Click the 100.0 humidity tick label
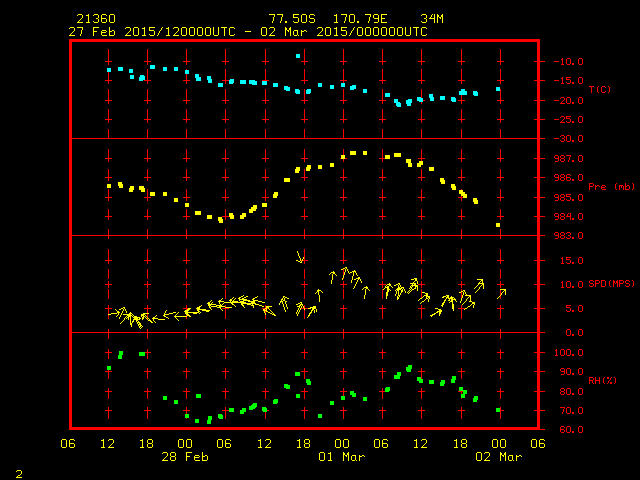The width and height of the screenshot is (640, 480). [569, 353]
